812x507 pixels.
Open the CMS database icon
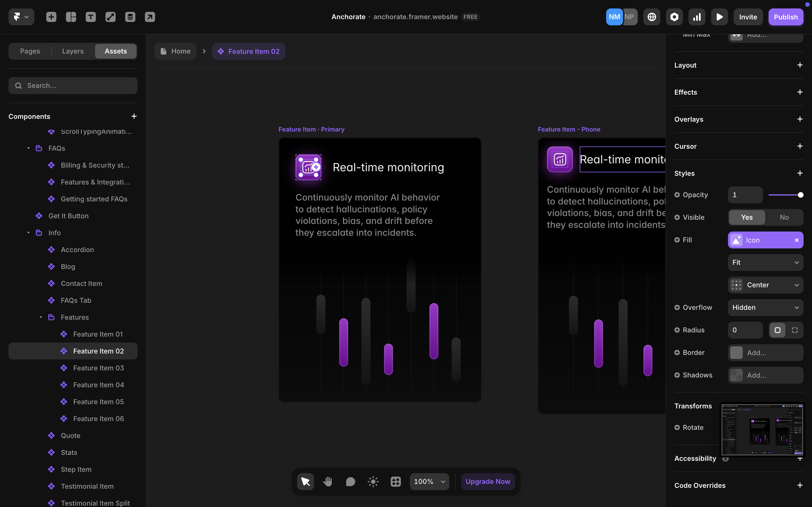pos(130,17)
